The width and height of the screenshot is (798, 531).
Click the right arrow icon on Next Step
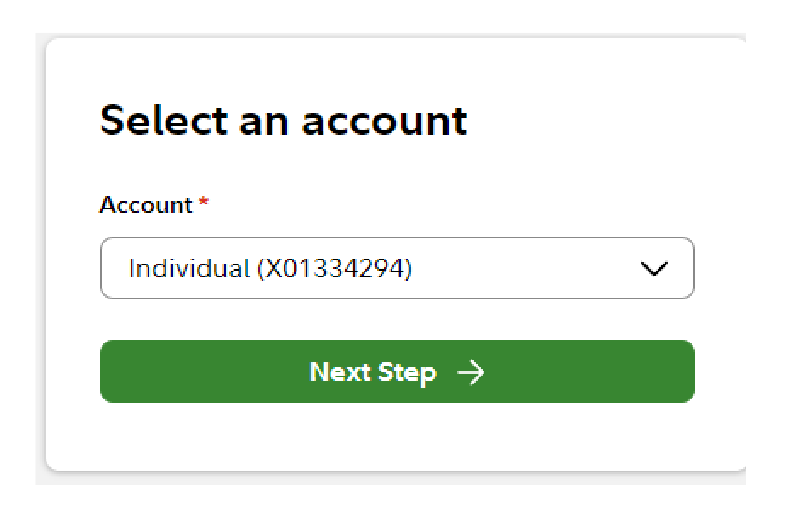click(470, 373)
